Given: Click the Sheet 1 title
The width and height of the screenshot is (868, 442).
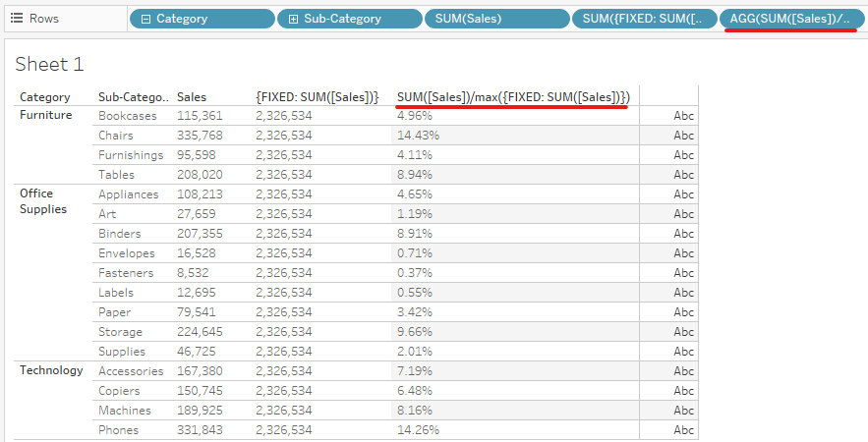Looking at the screenshot, I should click(x=50, y=65).
